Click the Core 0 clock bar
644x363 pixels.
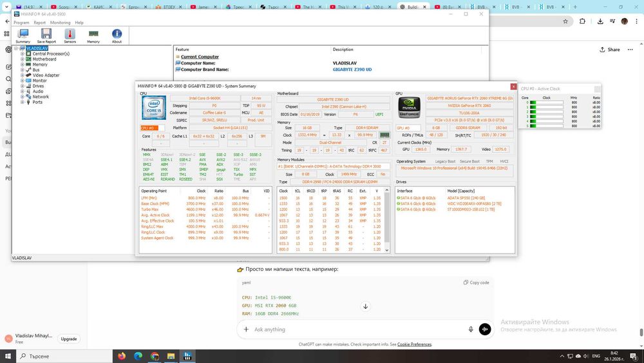click(x=546, y=103)
